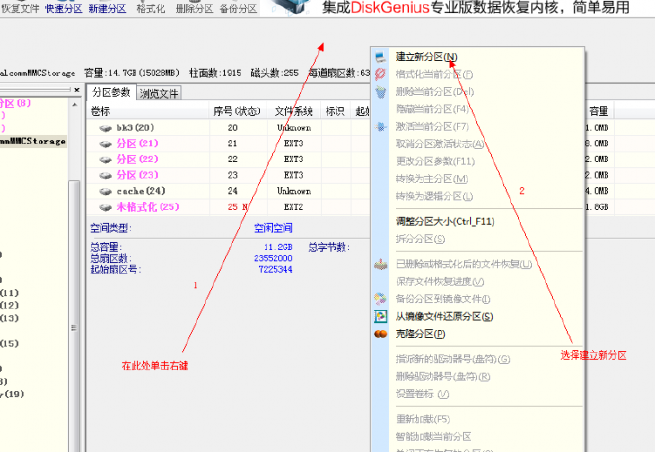Switch to the 浏览文件 tab

159,94
